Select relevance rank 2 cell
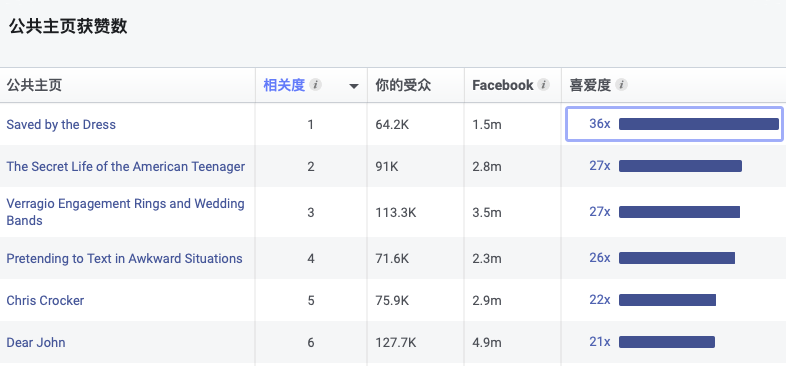786x366 pixels. coord(311,166)
